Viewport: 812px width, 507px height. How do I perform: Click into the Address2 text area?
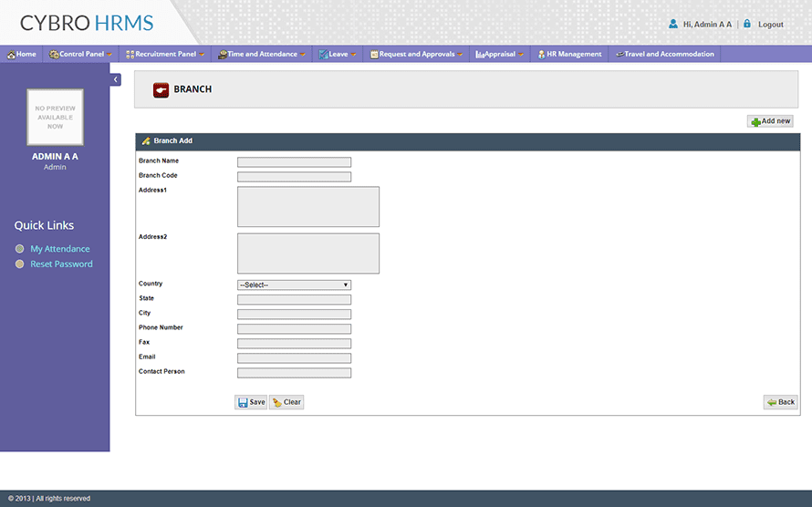coord(308,253)
